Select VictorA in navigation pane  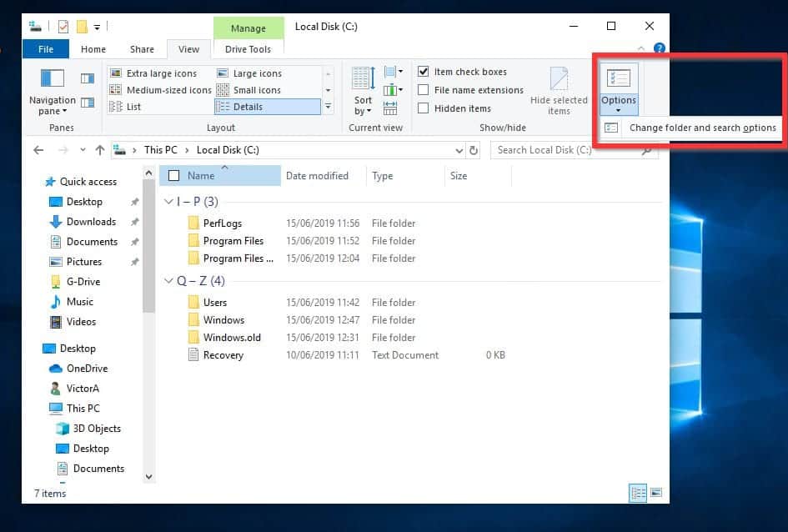[74, 389]
